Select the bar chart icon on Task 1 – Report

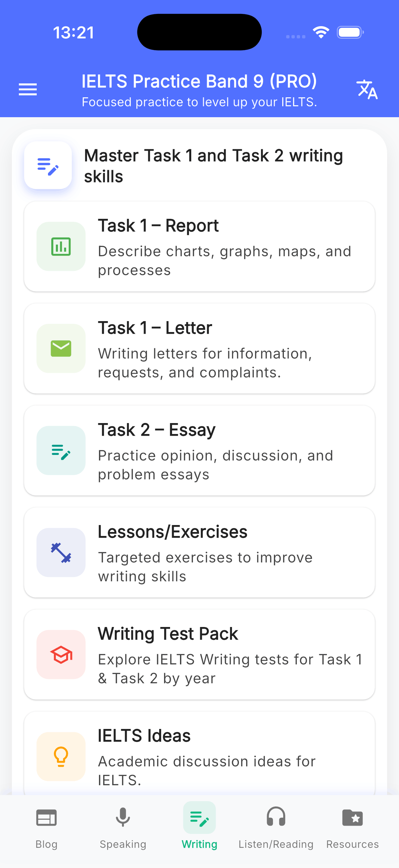coord(61,246)
